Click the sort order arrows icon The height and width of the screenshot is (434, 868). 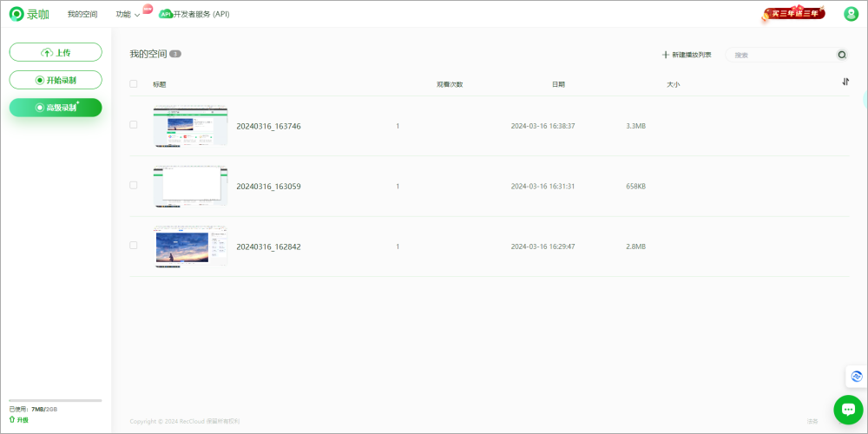click(845, 82)
